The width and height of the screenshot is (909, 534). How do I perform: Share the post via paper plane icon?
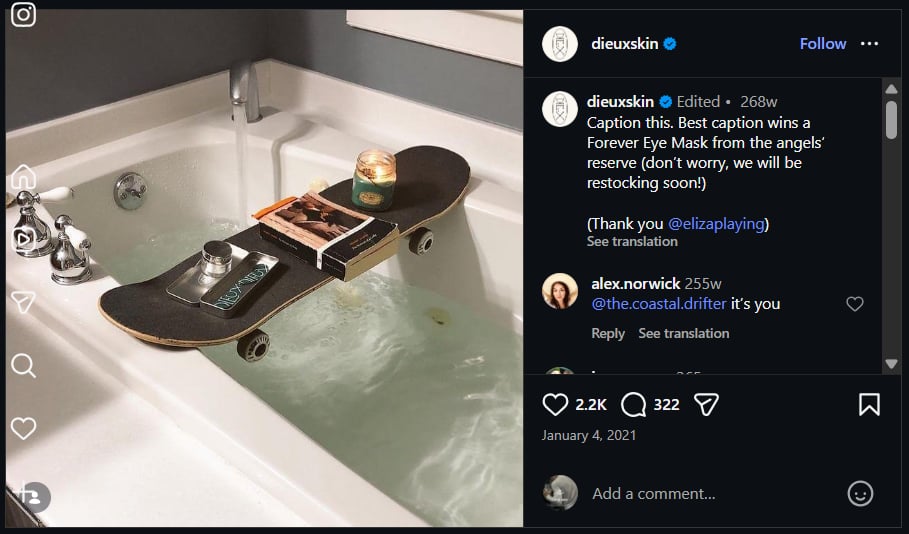click(706, 404)
